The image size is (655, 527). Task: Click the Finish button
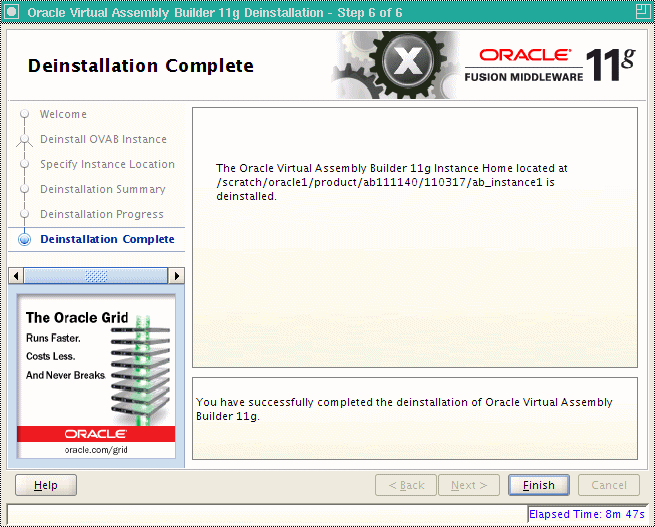coord(538,485)
